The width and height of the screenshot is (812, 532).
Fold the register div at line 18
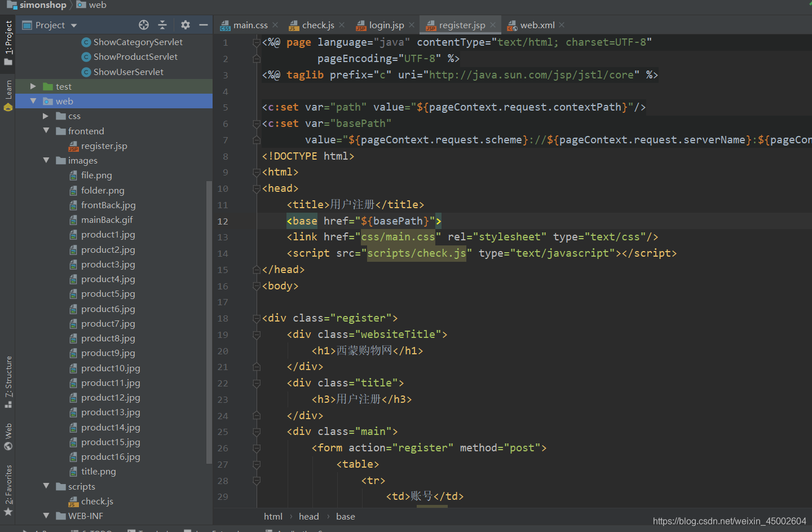click(257, 318)
